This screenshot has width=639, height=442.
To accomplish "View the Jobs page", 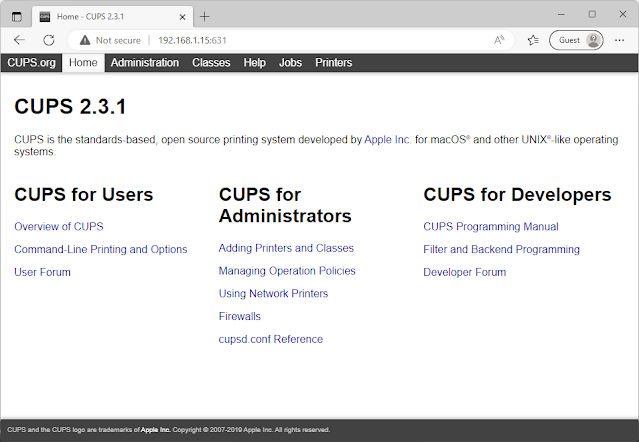I will (290, 63).
